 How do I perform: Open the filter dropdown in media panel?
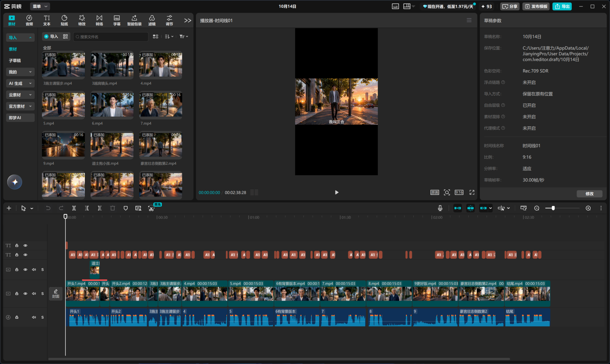184,37
